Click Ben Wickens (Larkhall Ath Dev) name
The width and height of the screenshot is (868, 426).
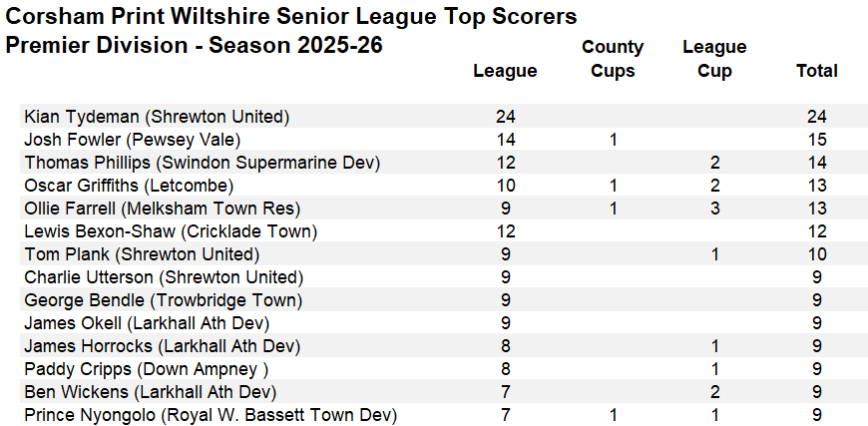150,392
